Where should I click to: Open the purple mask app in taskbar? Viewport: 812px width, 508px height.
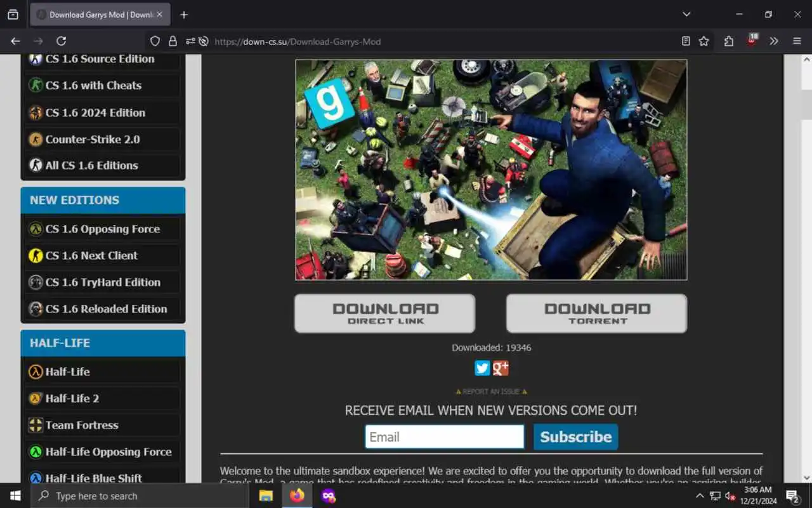point(328,496)
